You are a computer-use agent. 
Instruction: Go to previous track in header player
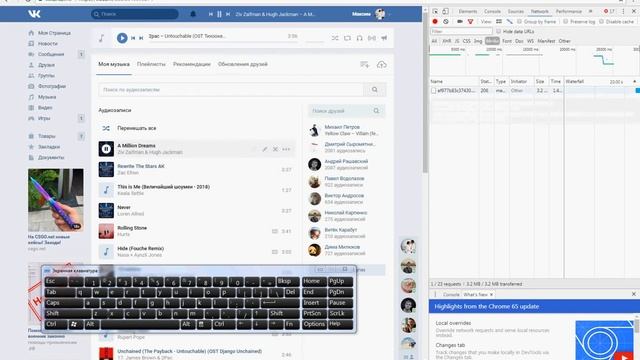[x=211, y=14]
